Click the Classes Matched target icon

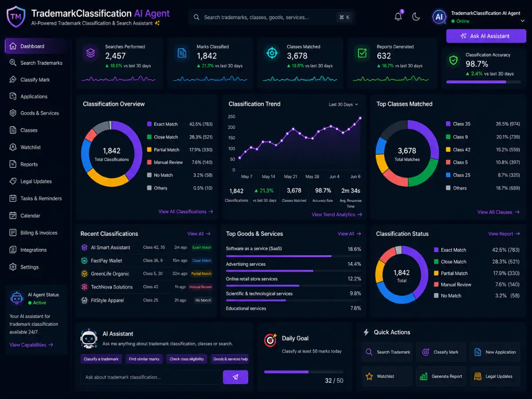pos(272,53)
